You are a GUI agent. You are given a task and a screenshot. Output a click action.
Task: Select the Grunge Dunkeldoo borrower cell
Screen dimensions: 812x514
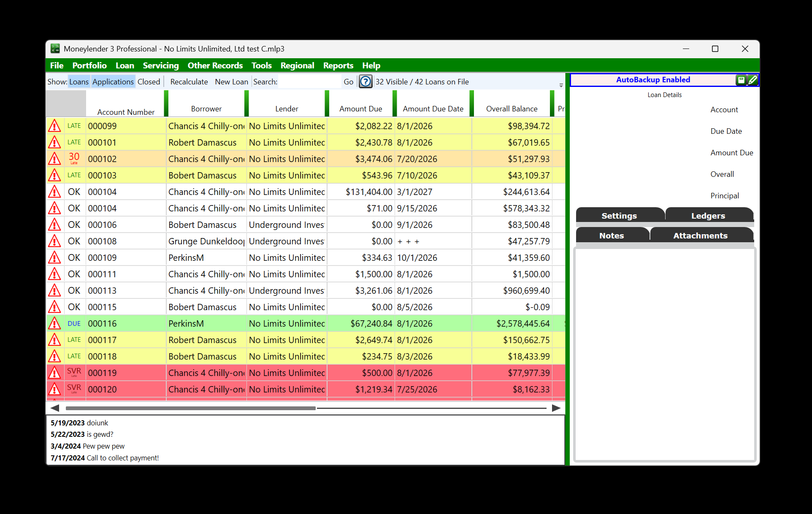click(206, 241)
